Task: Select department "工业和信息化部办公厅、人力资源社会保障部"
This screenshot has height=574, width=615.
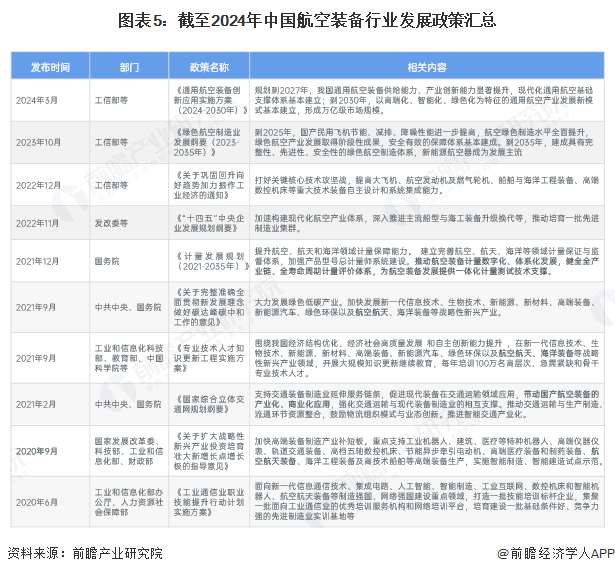Action: 129,502
